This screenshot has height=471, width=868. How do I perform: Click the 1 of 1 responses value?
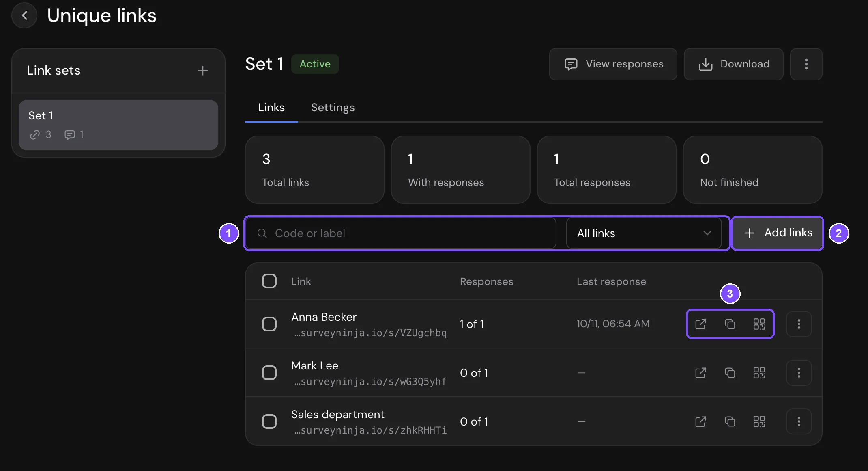pos(472,324)
